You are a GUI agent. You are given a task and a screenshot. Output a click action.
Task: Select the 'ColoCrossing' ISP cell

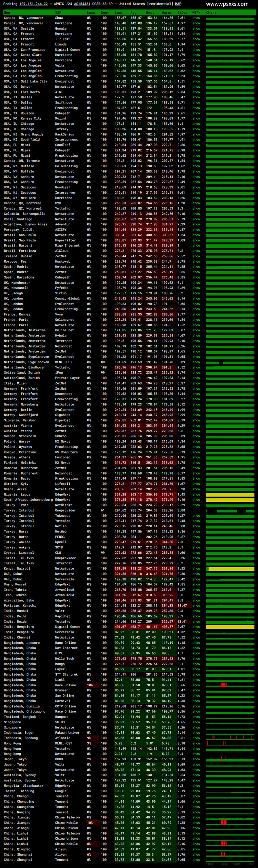(66, 166)
